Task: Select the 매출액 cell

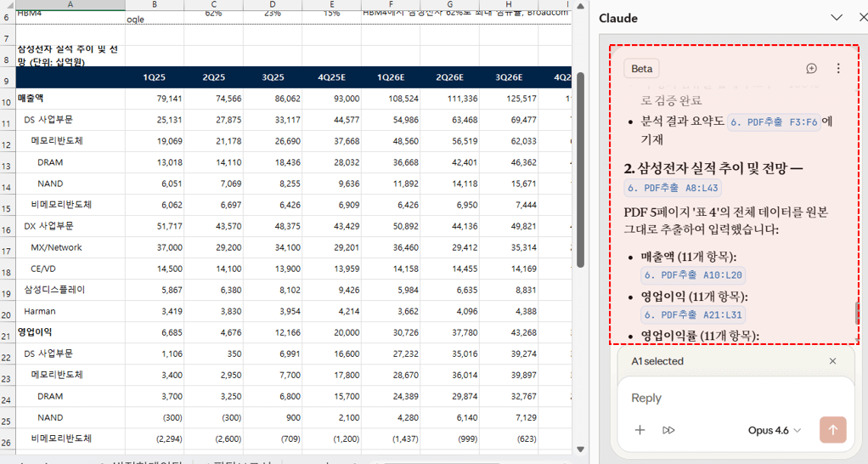Action: pos(70,99)
